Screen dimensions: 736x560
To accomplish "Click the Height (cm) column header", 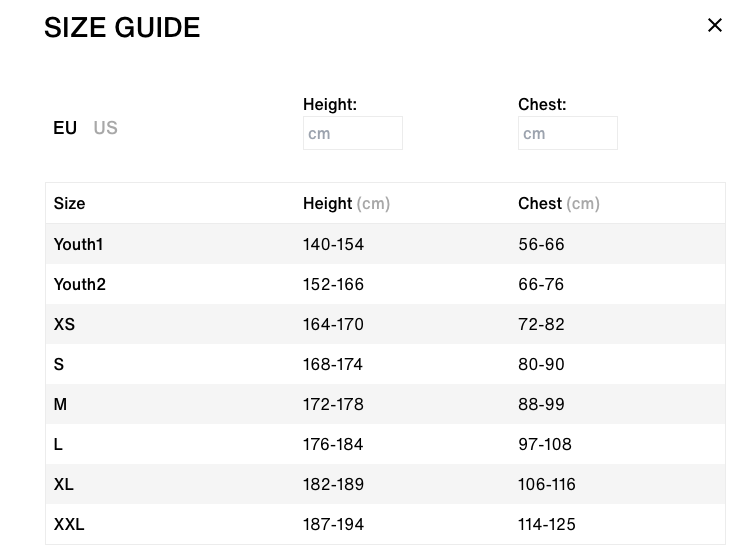I will (x=346, y=203).
